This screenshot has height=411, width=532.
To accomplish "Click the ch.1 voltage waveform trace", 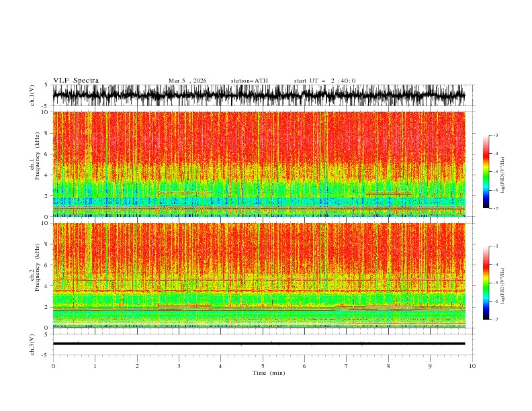I will coord(259,95).
